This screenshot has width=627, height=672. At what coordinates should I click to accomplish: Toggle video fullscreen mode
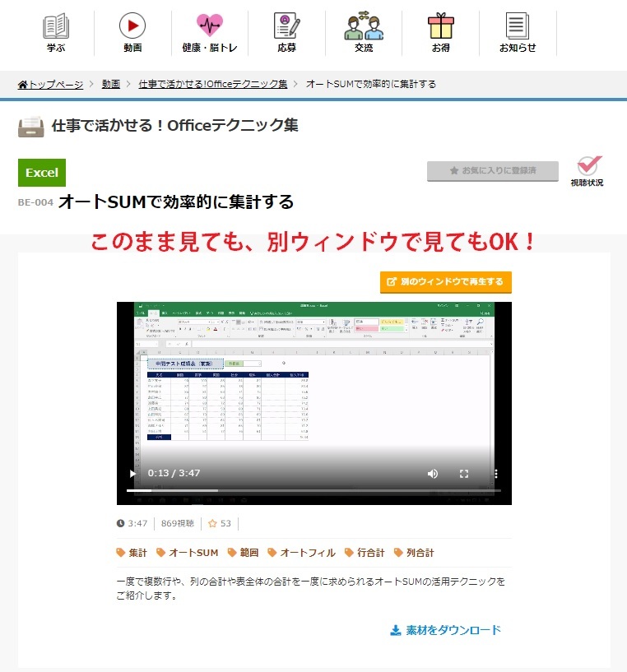click(x=464, y=473)
